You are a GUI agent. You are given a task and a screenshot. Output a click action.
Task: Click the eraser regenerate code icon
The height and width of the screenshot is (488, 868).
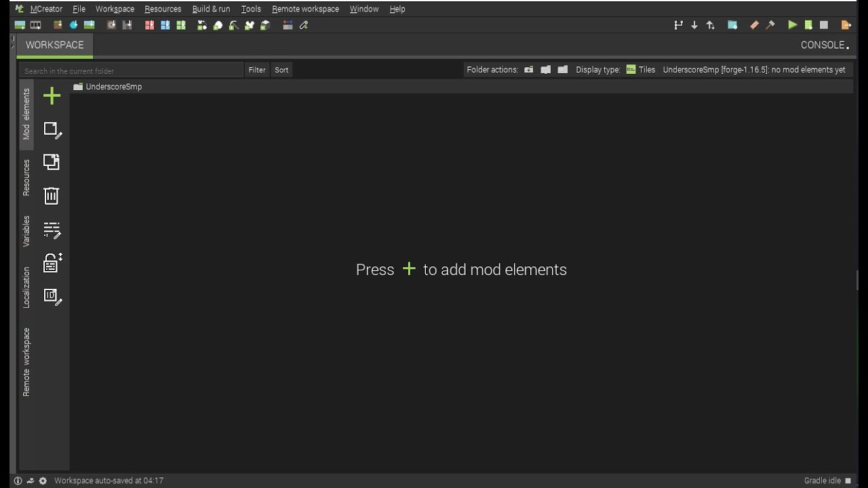point(754,25)
